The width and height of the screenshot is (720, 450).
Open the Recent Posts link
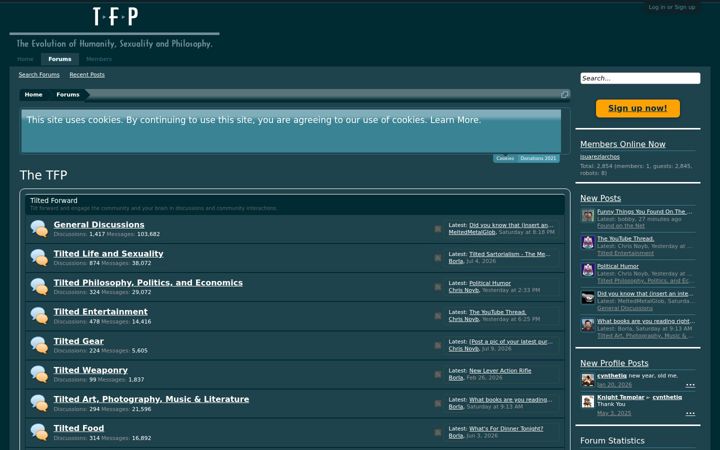(x=87, y=75)
